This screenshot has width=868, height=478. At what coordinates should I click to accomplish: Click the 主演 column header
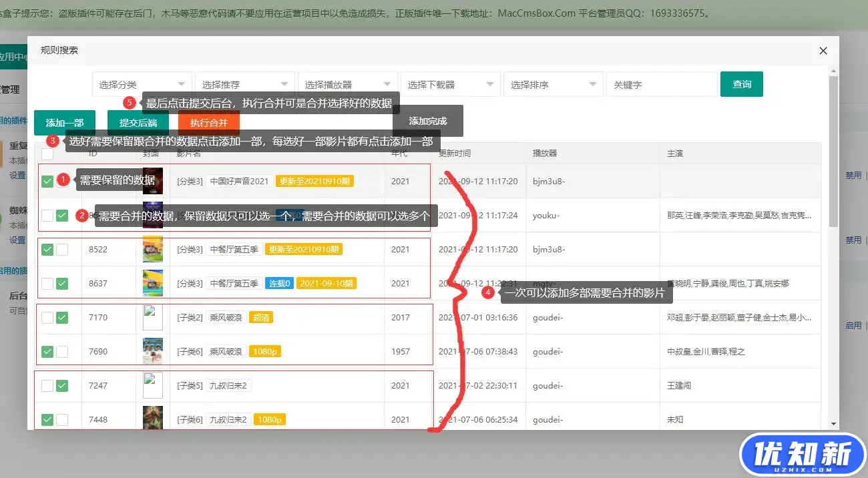[x=674, y=154]
